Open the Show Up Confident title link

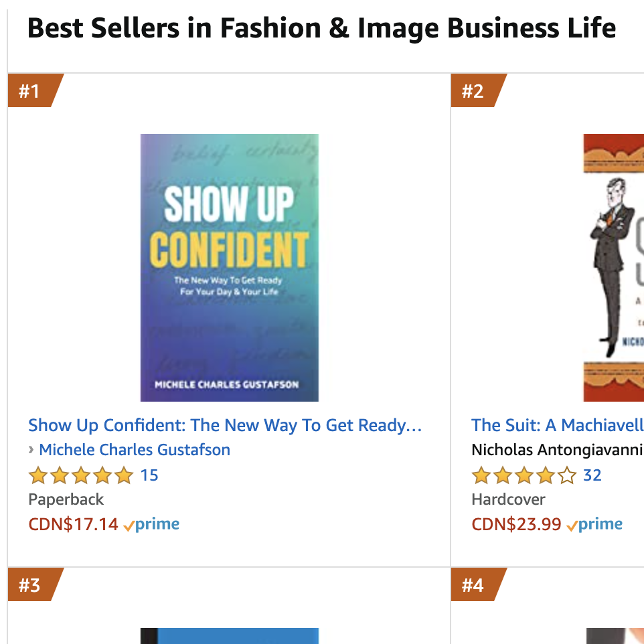tap(225, 425)
